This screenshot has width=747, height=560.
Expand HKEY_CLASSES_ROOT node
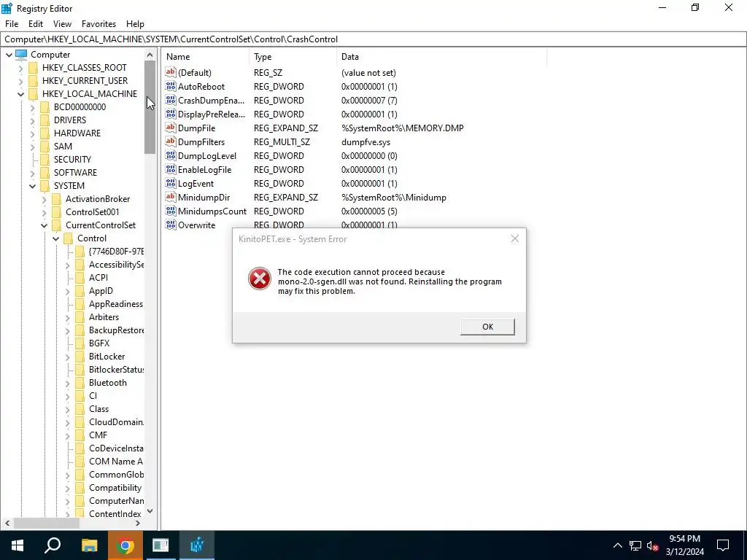pos(20,68)
